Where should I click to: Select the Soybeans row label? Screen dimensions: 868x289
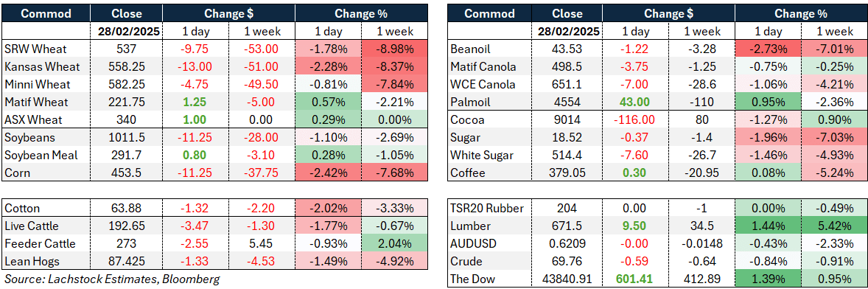click(x=46, y=138)
